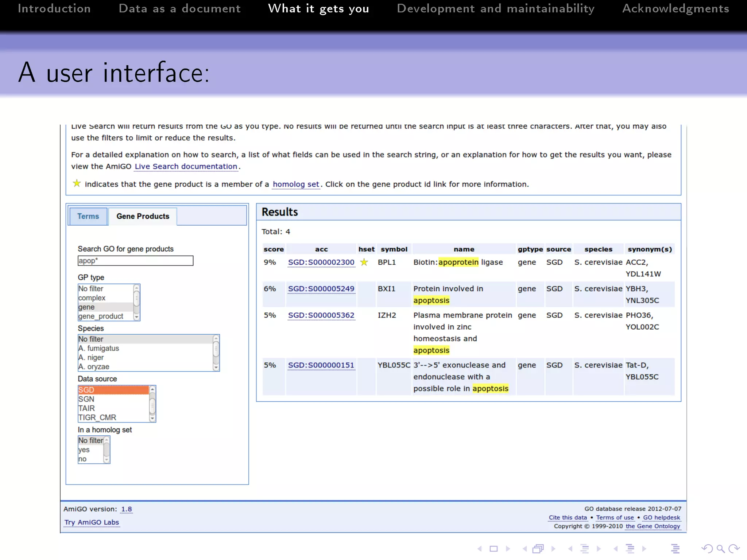747x560 pixels.
Task: Select SGD in Data source list
Action: tap(113, 390)
